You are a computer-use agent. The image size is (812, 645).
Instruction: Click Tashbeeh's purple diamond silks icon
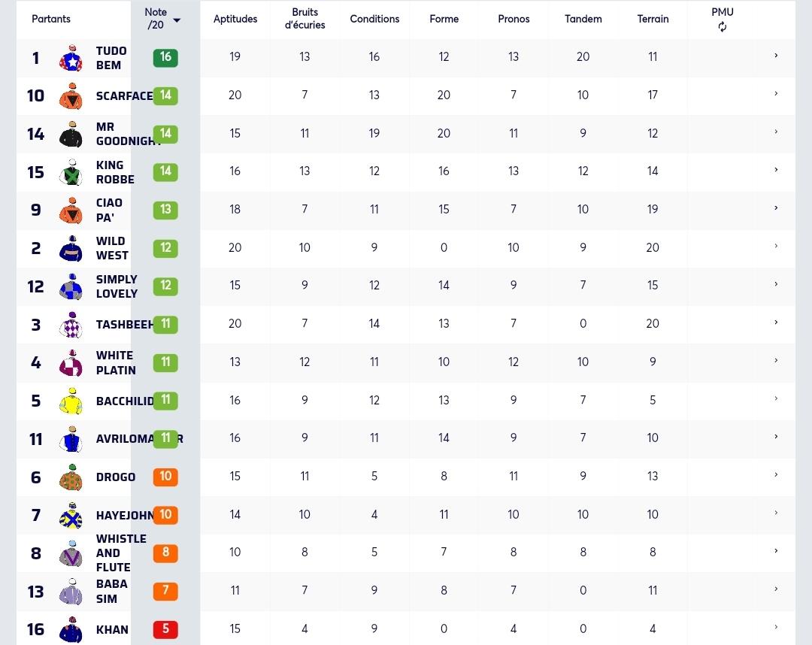[x=71, y=325]
